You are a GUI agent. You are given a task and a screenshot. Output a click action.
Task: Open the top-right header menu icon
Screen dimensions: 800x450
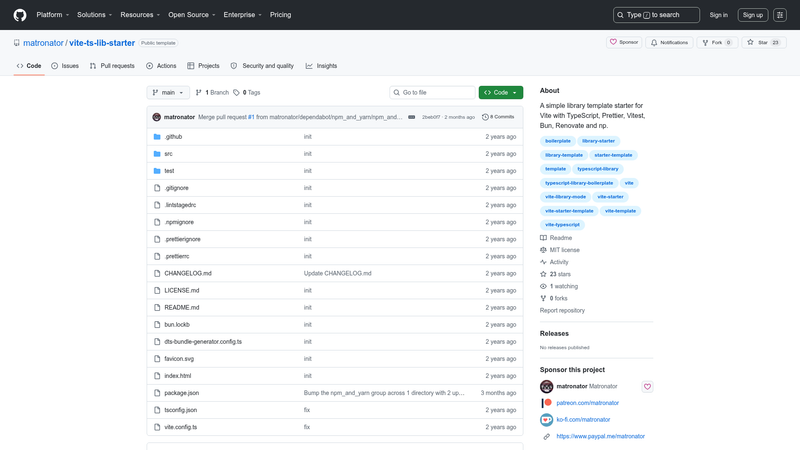point(780,15)
